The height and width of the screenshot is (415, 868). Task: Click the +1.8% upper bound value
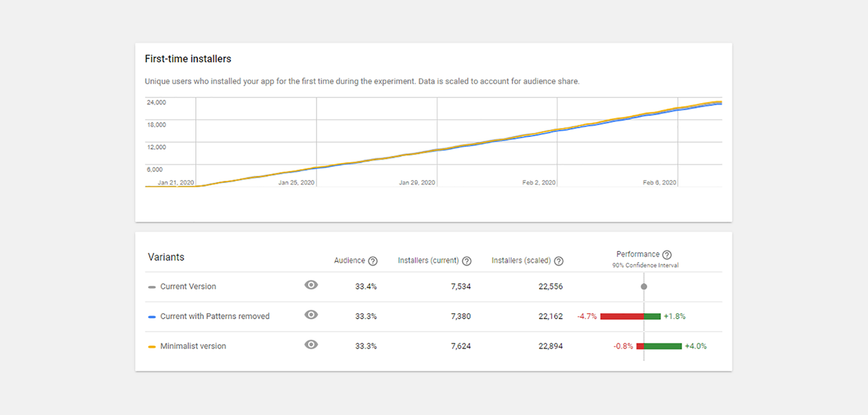point(675,317)
